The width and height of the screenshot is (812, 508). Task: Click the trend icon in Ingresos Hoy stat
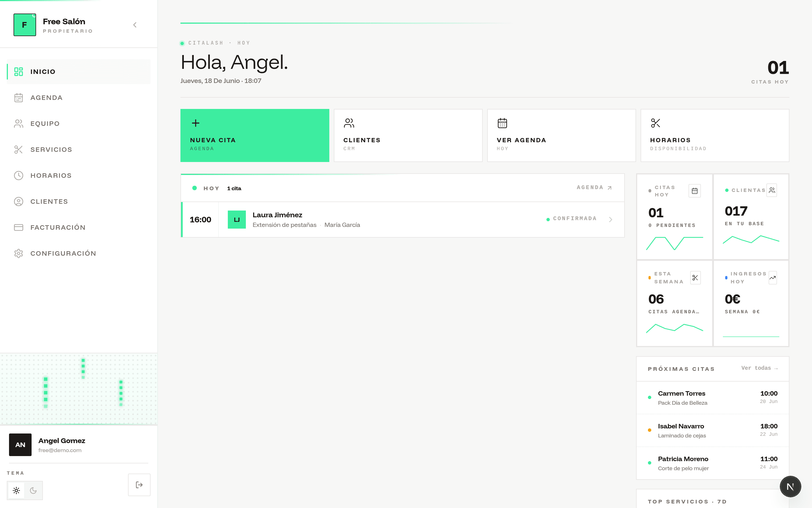pyautogui.click(x=773, y=278)
